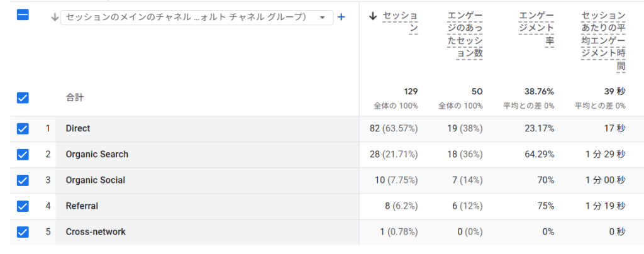Click the sort arrow beside dimension dropdown

55,17
